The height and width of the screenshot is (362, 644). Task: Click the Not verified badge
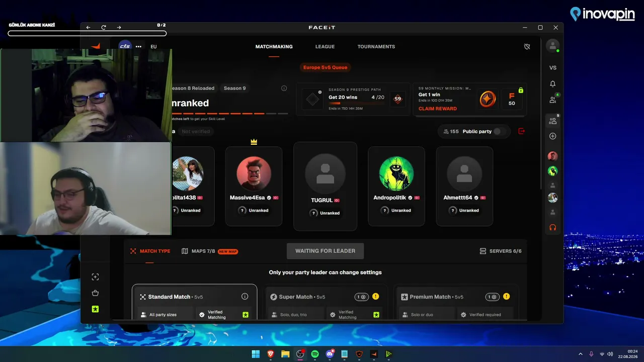[196, 132]
